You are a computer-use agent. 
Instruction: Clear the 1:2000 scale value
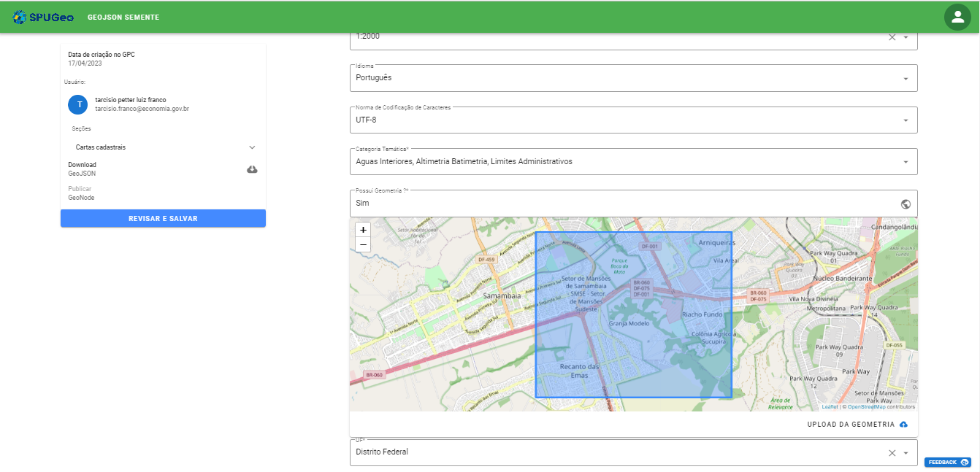[892, 37]
